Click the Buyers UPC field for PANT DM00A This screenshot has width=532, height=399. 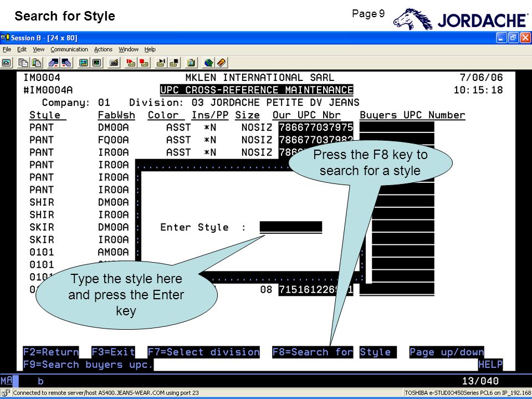click(x=397, y=127)
